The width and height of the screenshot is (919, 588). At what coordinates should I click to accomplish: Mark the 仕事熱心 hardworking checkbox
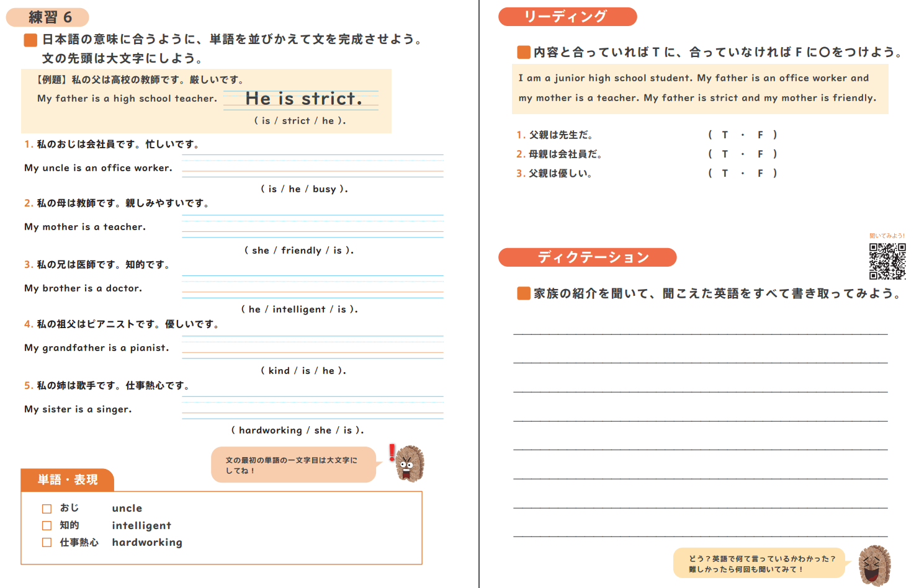coord(47,542)
